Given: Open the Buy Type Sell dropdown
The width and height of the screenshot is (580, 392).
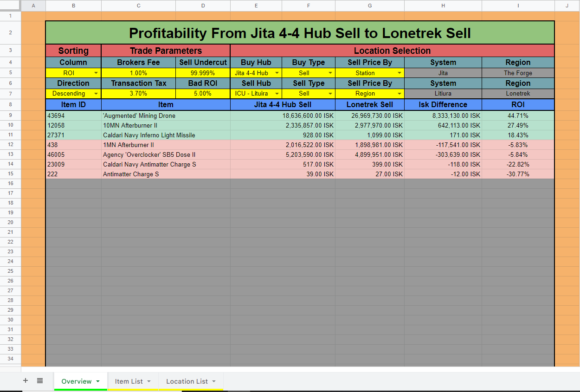Looking at the screenshot, I should pos(329,73).
